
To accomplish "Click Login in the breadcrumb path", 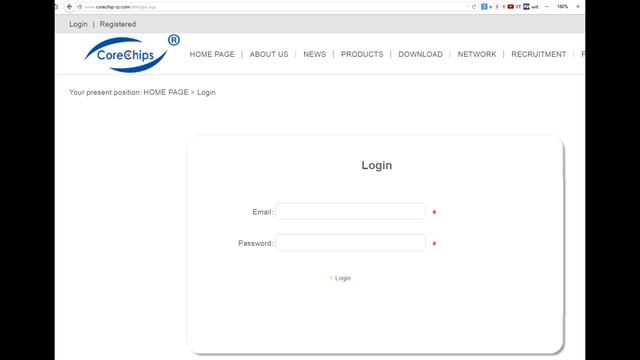I will [206, 92].
